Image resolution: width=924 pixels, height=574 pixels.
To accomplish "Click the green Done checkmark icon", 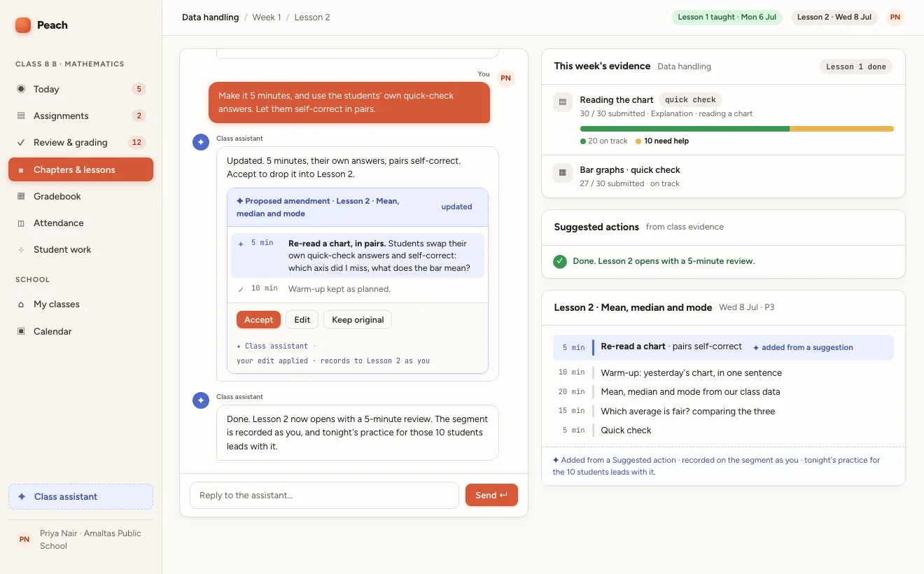I will [560, 261].
